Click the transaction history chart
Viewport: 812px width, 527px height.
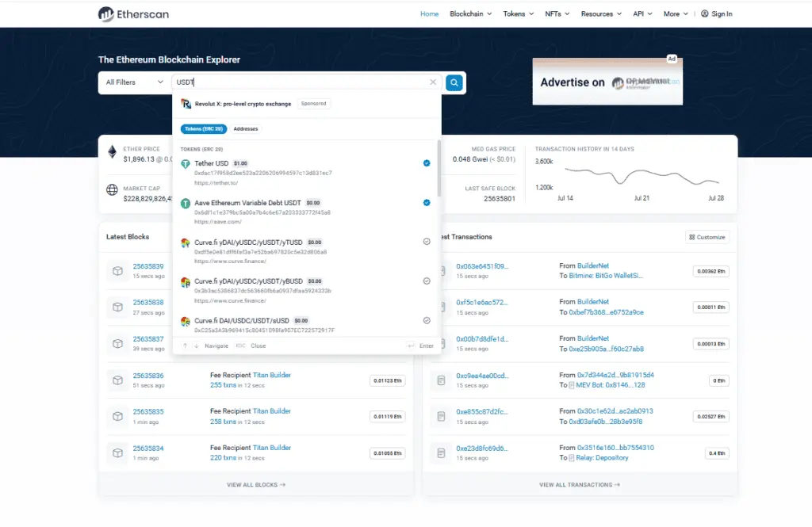(x=641, y=177)
